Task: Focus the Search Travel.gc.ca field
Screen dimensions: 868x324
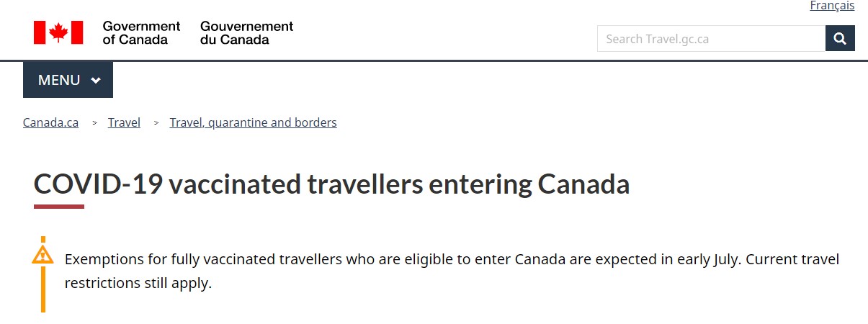Action: [711, 39]
